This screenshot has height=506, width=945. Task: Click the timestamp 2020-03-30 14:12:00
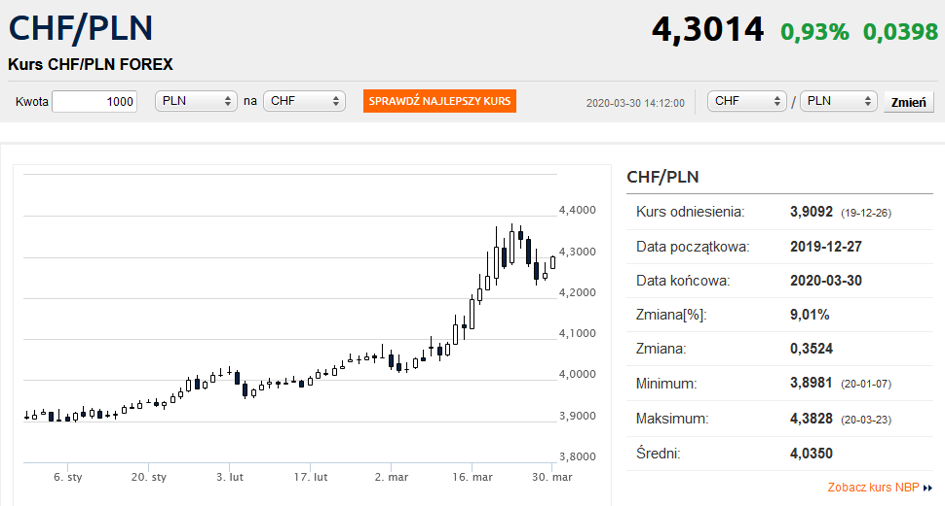635,103
